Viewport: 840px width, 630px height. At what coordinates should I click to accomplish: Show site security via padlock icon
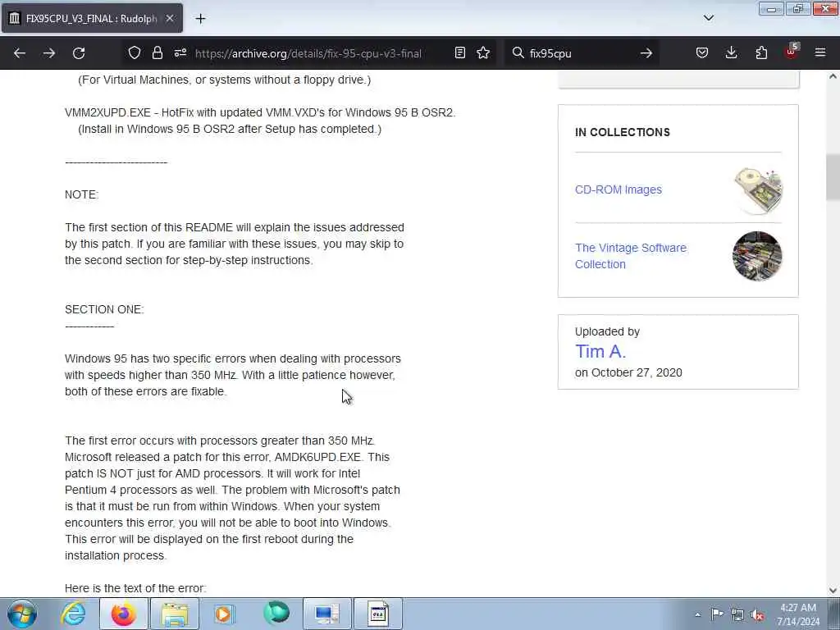coord(157,52)
